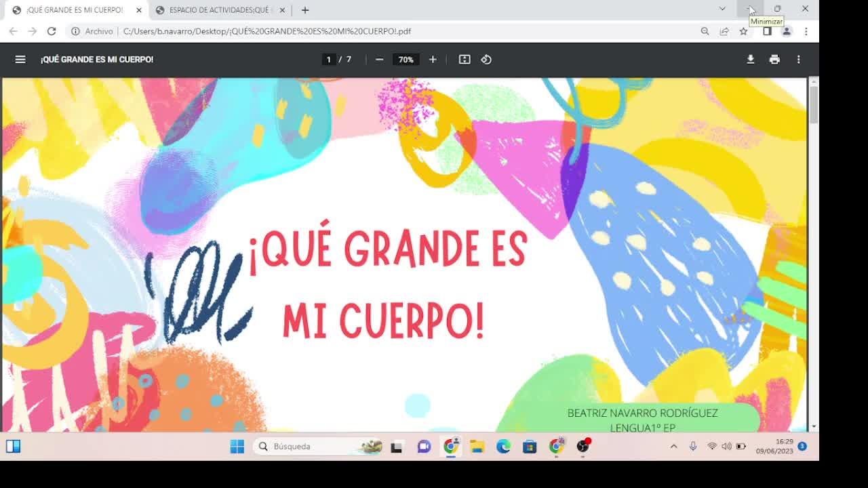Zoom in the PDF document
This screenshot has width=868, height=488.
tap(433, 60)
